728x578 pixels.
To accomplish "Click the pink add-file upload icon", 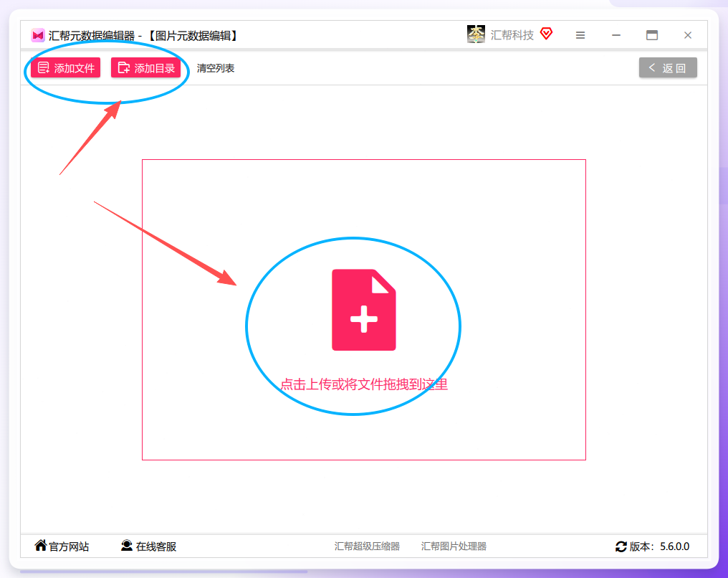I will point(363,310).
